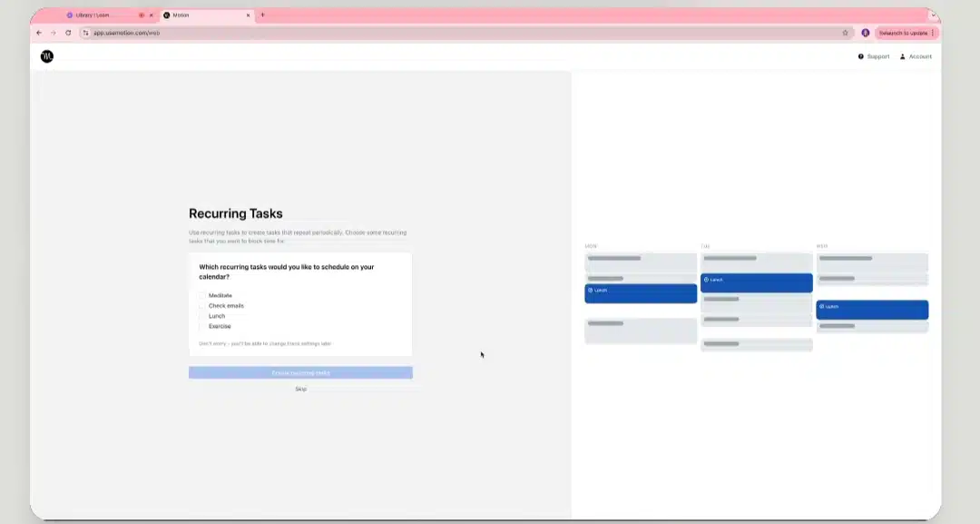Open the Account menu from the person icon

pos(903,56)
